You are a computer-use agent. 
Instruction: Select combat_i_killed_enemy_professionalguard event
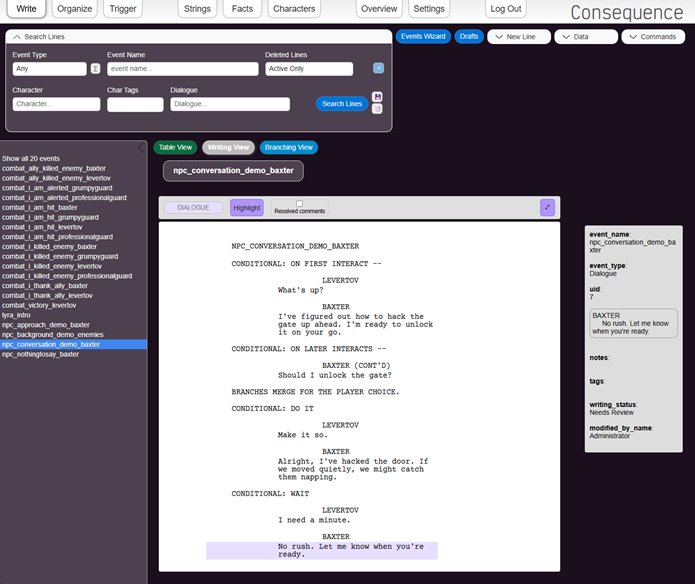67,276
